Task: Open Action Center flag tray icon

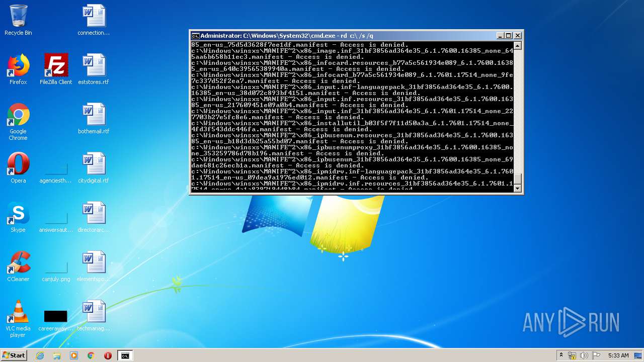Action: [596, 355]
